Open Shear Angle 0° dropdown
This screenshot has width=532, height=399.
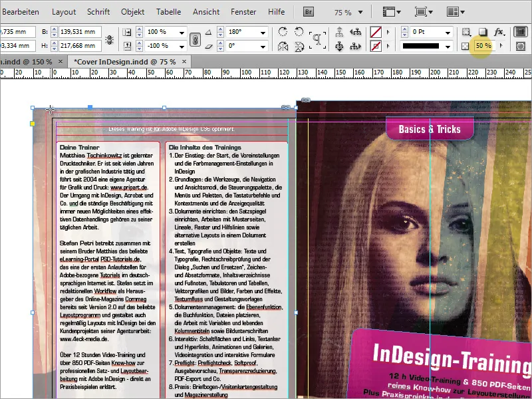point(263,47)
